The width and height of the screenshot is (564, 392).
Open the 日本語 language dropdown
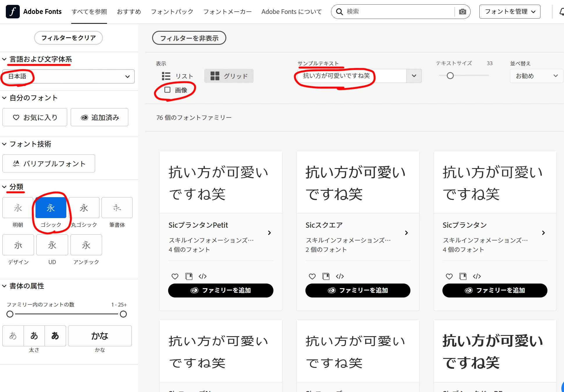click(x=68, y=76)
